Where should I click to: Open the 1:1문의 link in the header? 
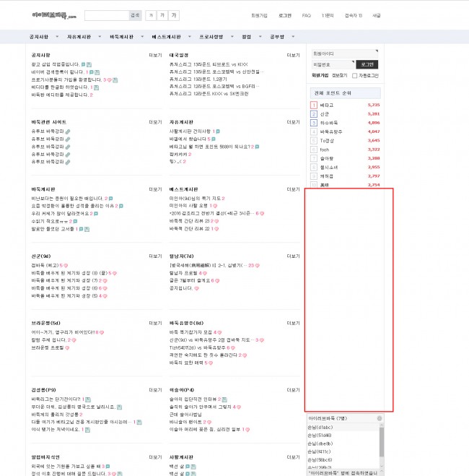pyautogui.click(x=328, y=15)
